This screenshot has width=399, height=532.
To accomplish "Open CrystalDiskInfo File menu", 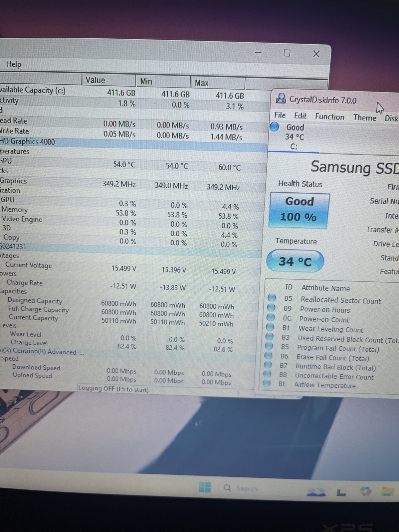I will pyautogui.click(x=280, y=115).
